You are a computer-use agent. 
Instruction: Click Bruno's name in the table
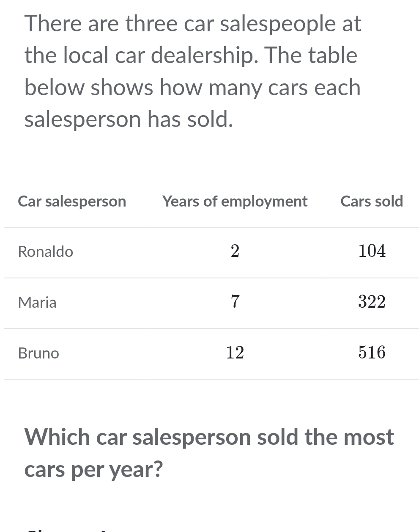[x=38, y=353]
